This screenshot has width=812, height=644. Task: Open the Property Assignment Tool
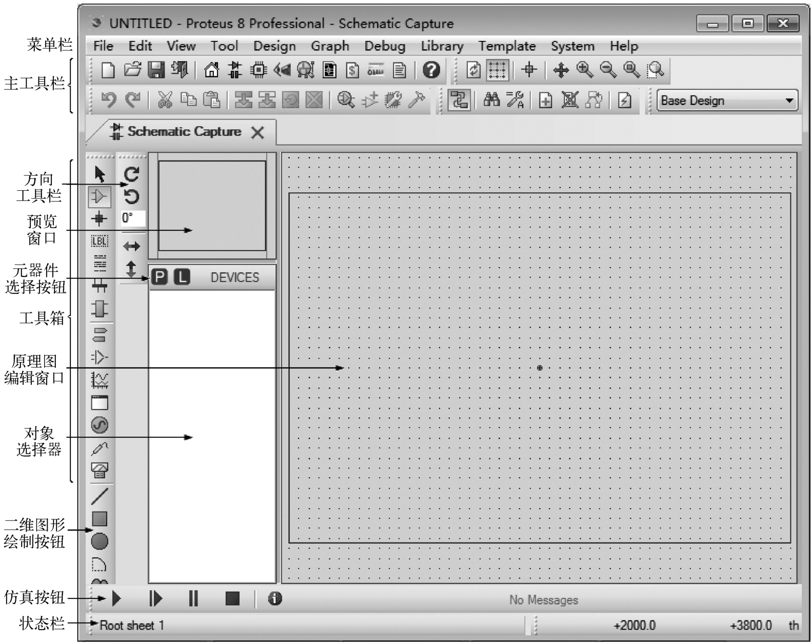pyautogui.click(x=515, y=100)
